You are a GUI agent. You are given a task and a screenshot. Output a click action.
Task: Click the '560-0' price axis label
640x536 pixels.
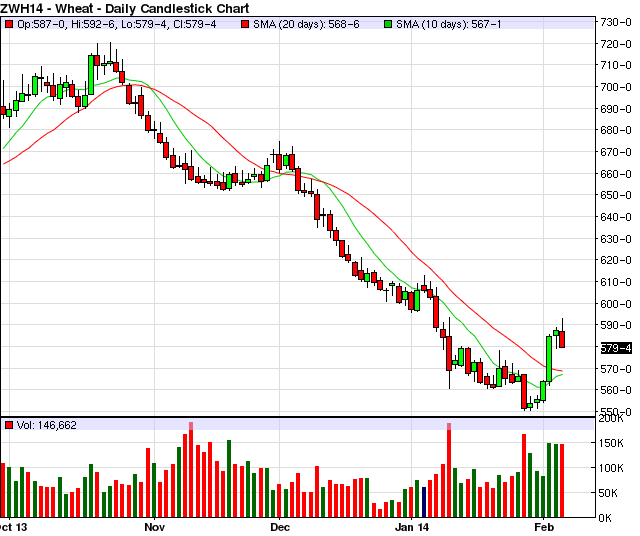pyautogui.click(x=616, y=390)
